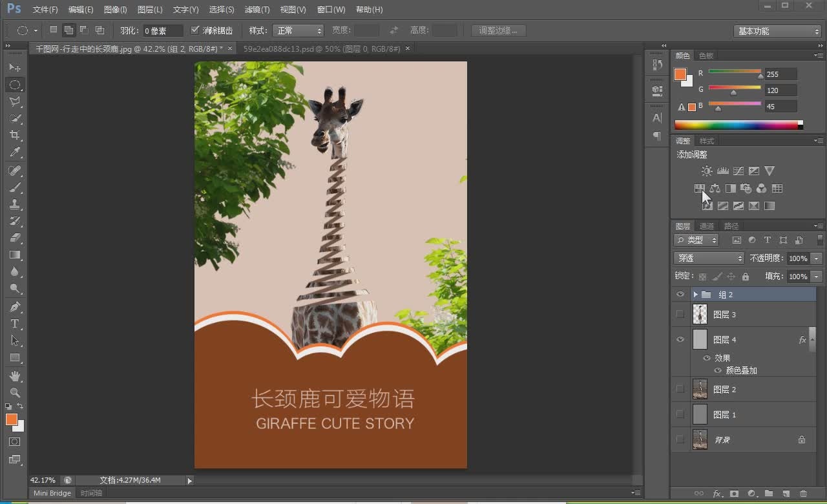Screen dimensions: 827x504
Task: Select the Clone Stamp tool
Action: click(x=15, y=204)
